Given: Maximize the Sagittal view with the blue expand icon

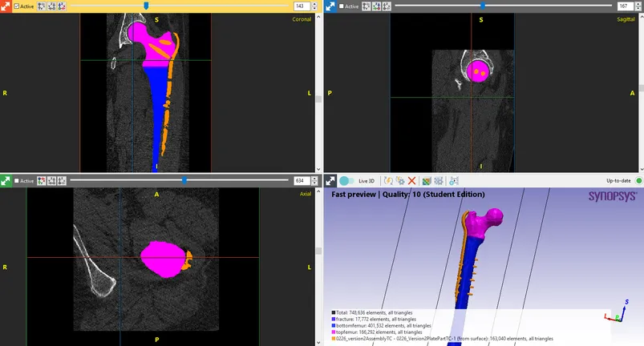Looking at the screenshot, I should [x=330, y=6].
